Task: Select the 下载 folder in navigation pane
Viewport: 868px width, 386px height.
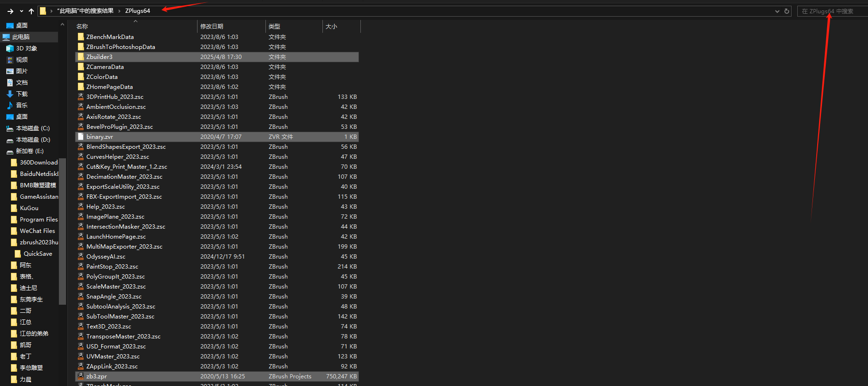Action: click(22, 94)
